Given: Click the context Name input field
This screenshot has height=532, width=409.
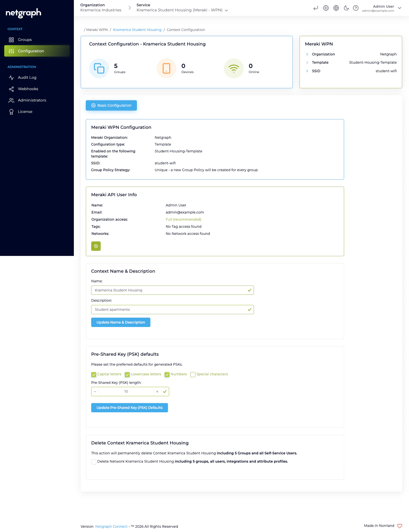Looking at the screenshot, I should pyautogui.click(x=172, y=290).
